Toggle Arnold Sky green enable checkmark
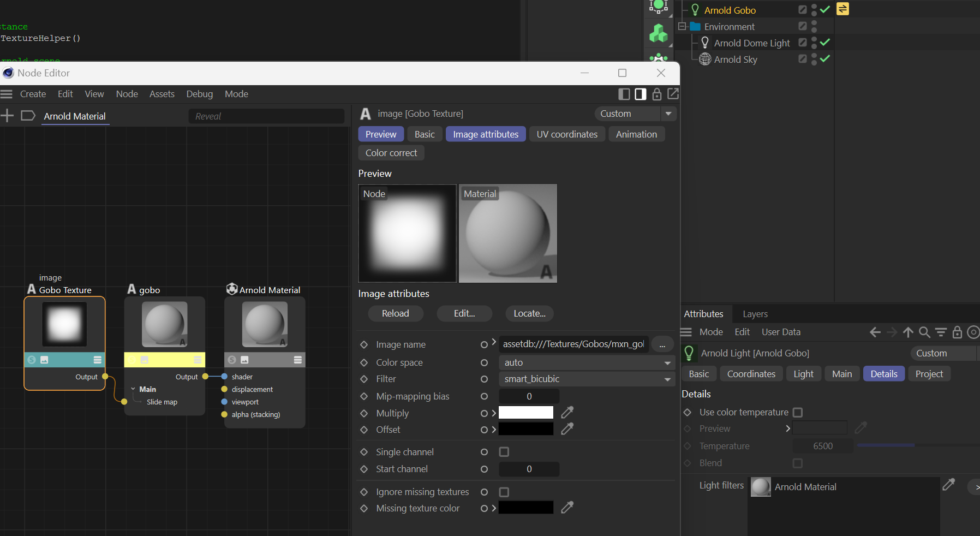 point(825,58)
